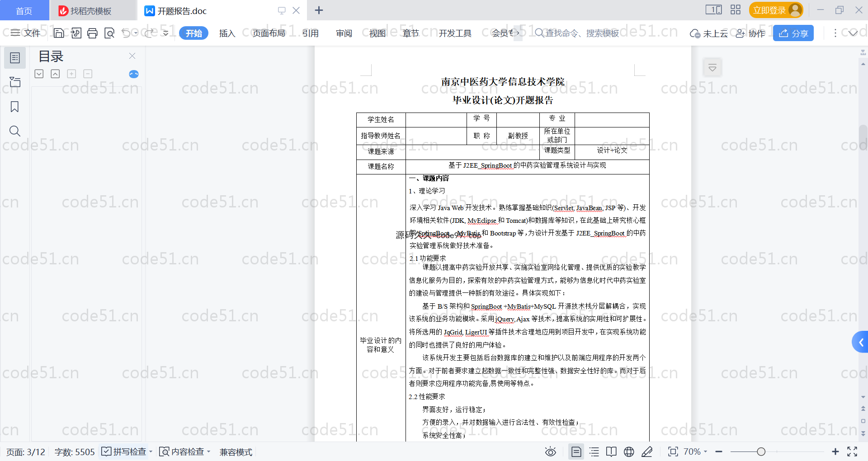Screen dimensions: 868x461
Task: Click the writing mode pen icon
Action: [647, 452]
